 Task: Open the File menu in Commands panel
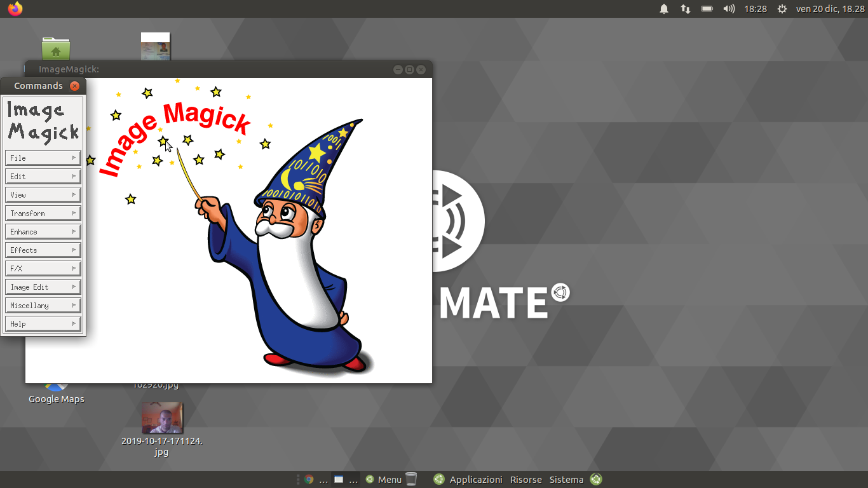43,158
